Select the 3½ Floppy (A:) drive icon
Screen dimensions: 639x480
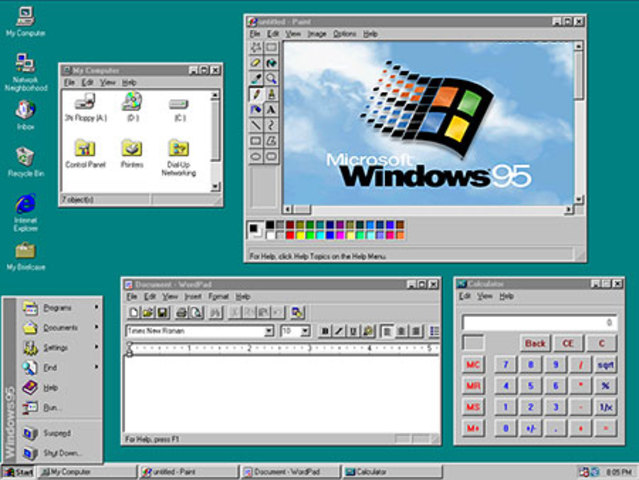(86, 107)
